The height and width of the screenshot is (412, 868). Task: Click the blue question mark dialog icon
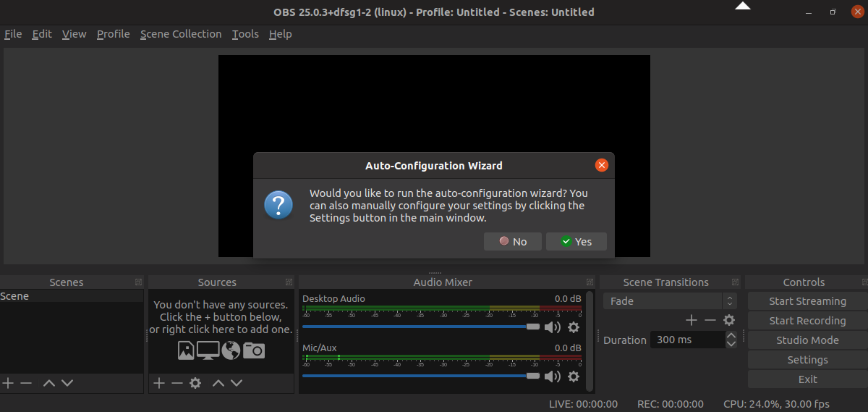click(278, 205)
